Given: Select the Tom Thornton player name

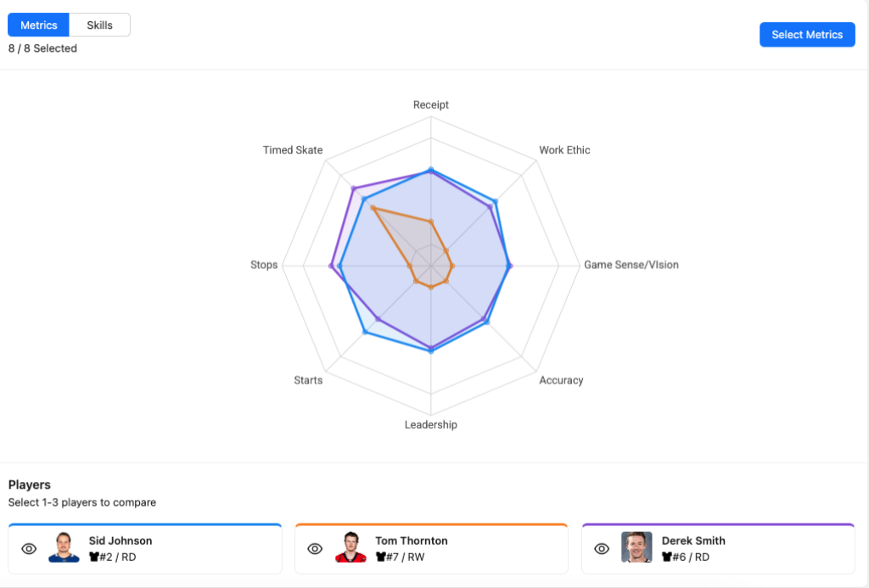Looking at the screenshot, I should pyautogui.click(x=412, y=540).
